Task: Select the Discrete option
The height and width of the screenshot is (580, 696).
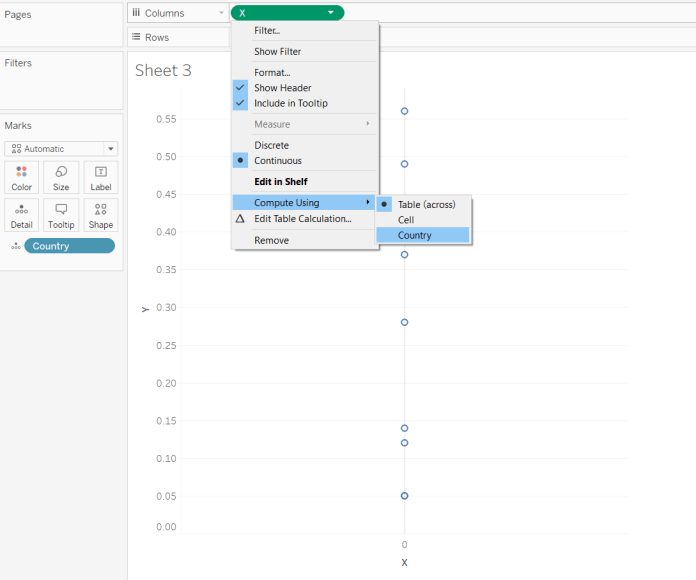Action: point(271,145)
